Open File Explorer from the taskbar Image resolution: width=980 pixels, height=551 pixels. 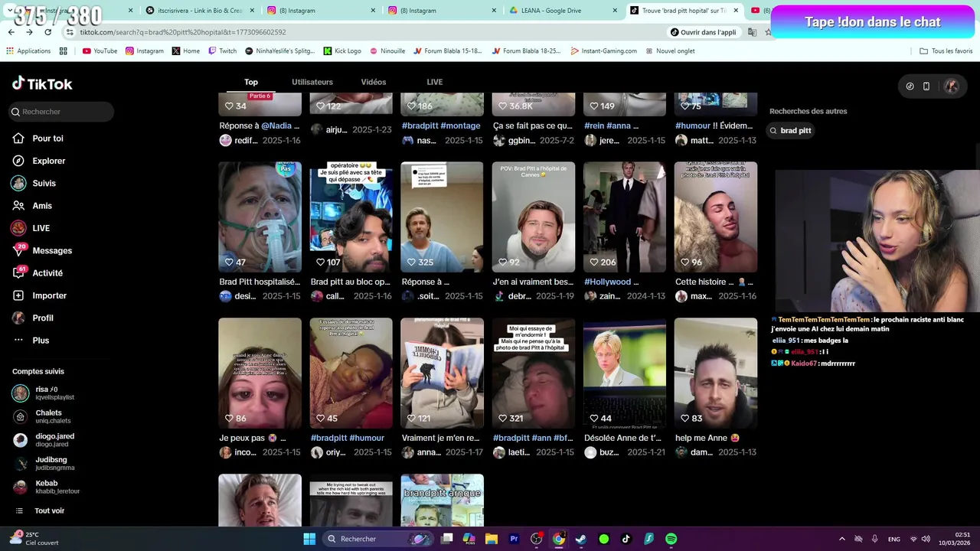pyautogui.click(x=492, y=539)
